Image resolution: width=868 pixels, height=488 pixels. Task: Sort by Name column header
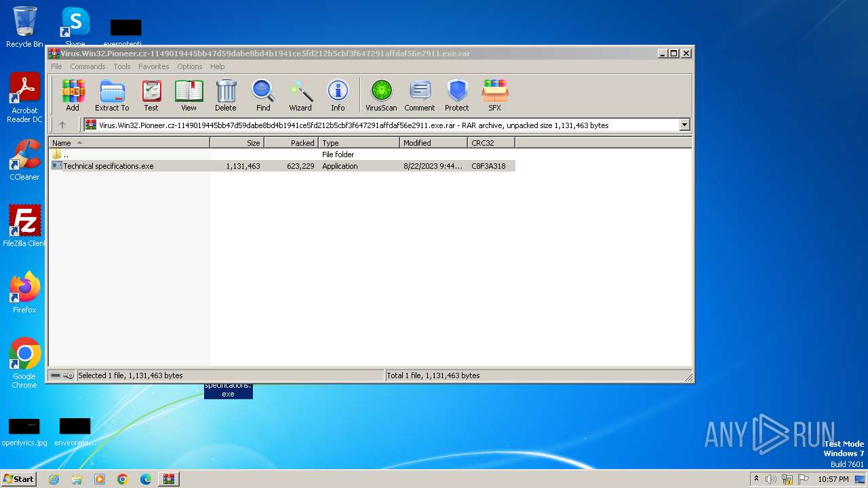[x=129, y=143]
